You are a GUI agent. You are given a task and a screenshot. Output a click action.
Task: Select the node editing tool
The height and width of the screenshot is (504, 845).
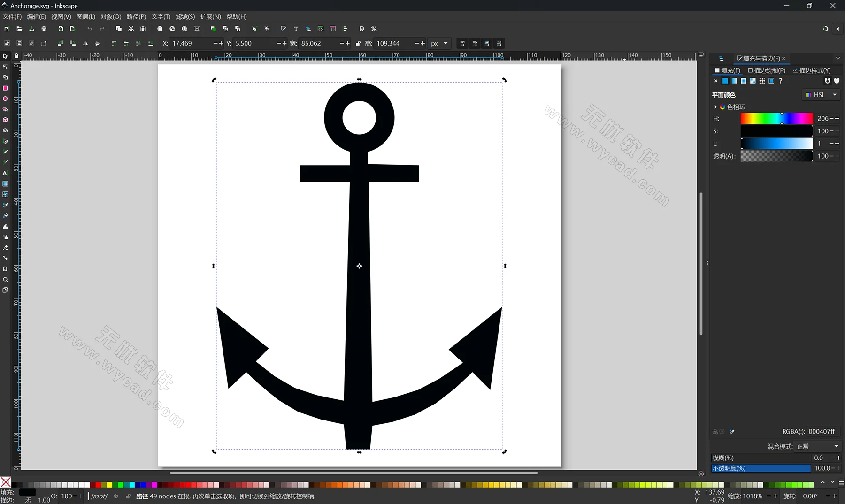coord(5,66)
